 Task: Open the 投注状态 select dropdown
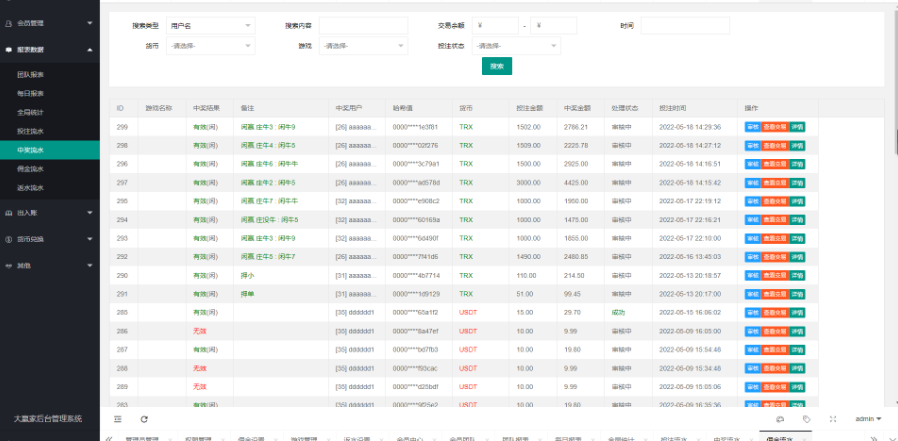point(516,46)
